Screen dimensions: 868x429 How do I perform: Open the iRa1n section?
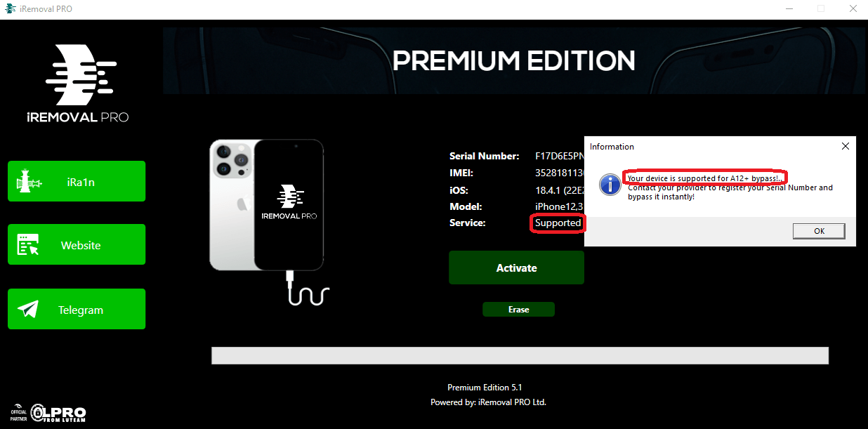coord(77,181)
